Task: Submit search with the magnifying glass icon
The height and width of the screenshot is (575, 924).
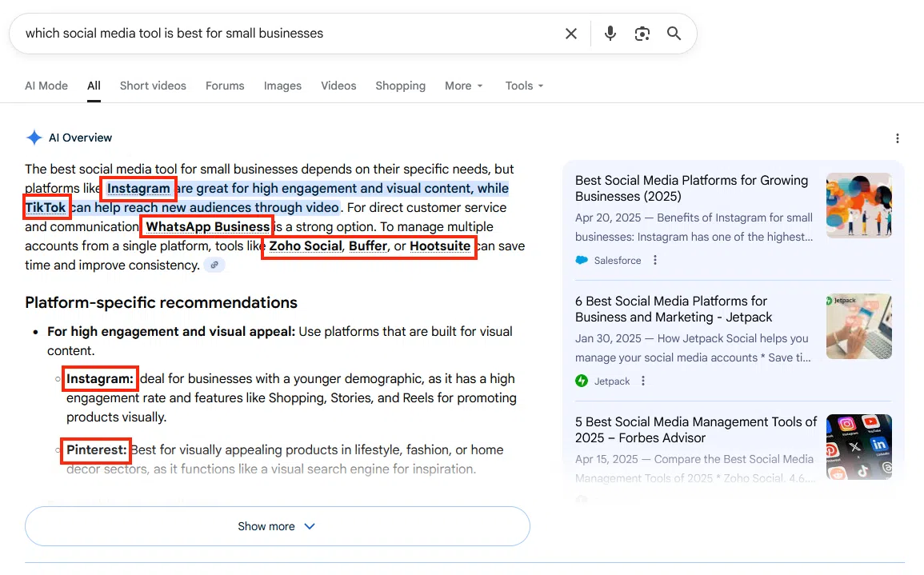Action: point(674,34)
